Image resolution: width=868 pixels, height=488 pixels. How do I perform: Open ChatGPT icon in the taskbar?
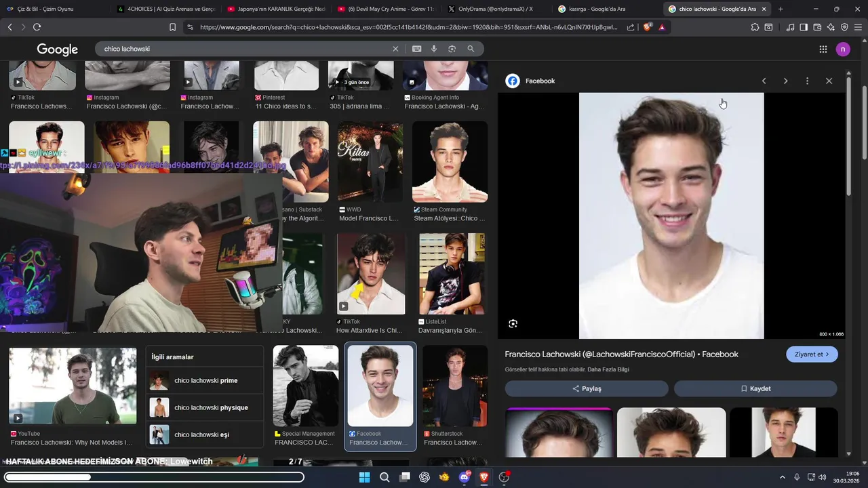(425, 477)
